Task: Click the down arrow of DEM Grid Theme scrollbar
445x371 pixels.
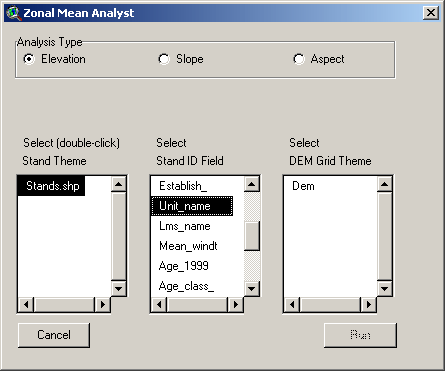Action: pyautogui.click(x=385, y=288)
